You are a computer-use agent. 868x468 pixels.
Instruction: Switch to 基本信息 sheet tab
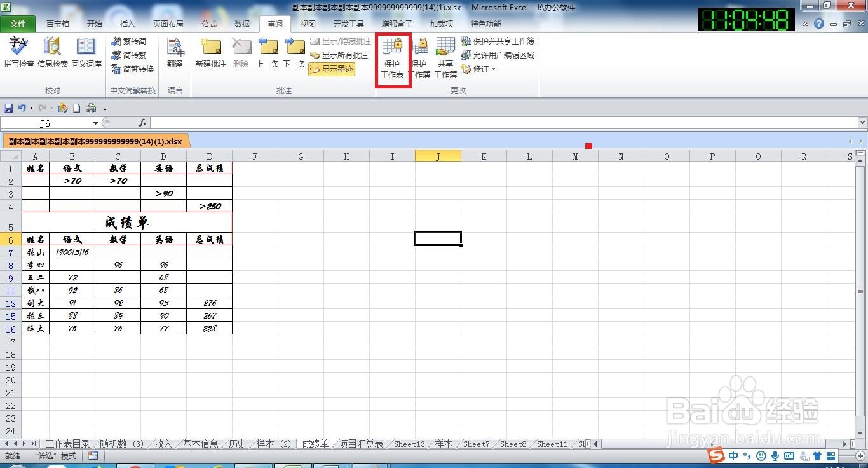pos(200,444)
